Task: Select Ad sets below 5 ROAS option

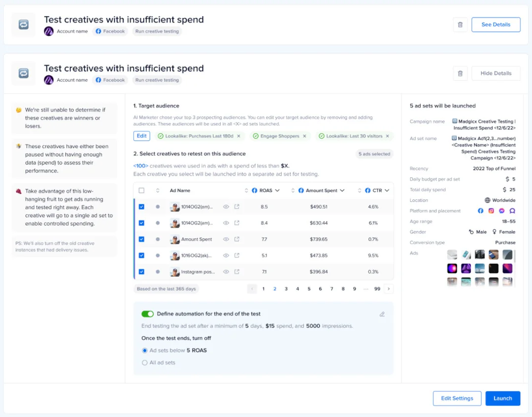Action: click(x=144, y=351)
